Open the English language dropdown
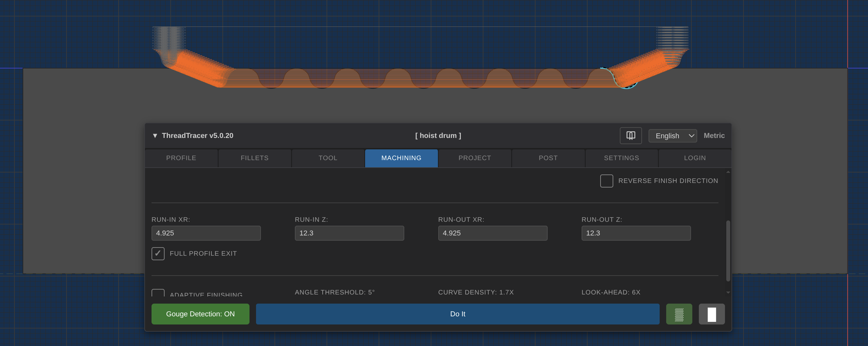Screen dimensions: 868x346 point(672,136)
